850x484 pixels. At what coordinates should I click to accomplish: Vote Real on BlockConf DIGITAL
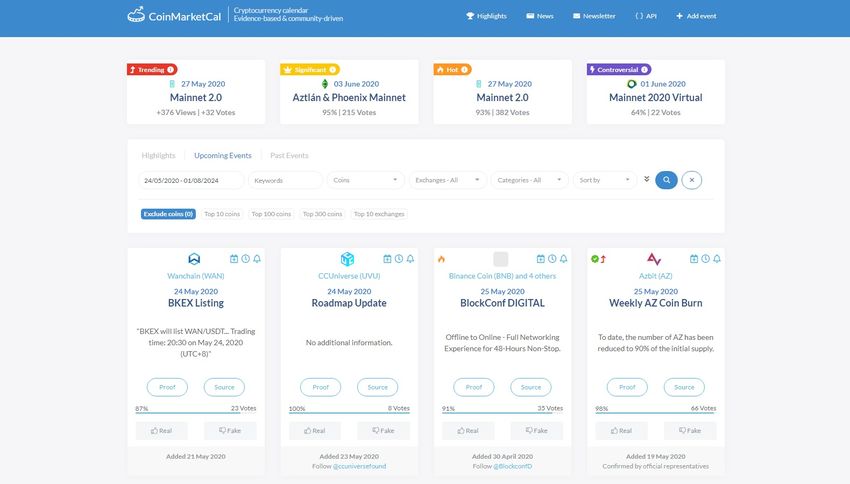point(468,431)
